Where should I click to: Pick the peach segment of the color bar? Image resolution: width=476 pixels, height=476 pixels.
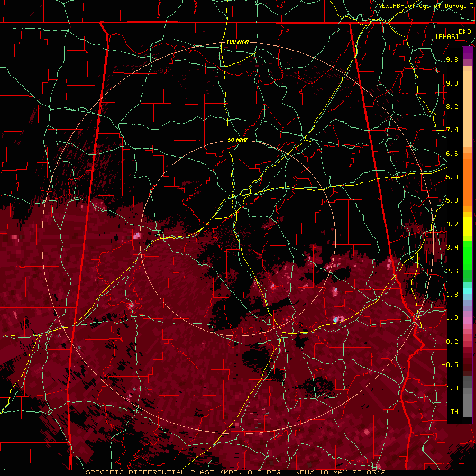point(467,108)
